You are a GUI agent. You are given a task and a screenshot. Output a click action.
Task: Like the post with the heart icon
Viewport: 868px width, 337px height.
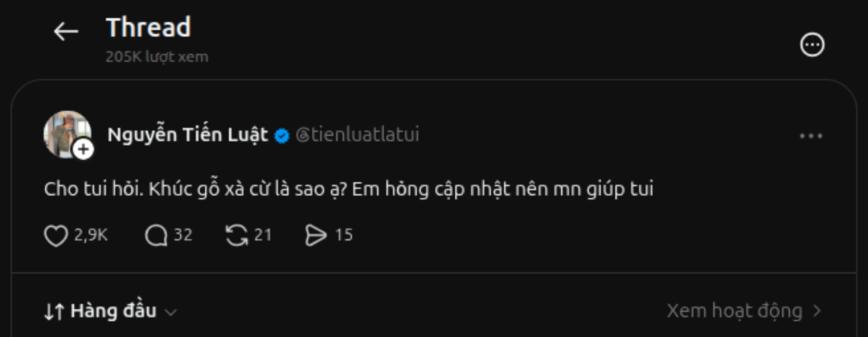pyautogui.click(x=56, y=235)
